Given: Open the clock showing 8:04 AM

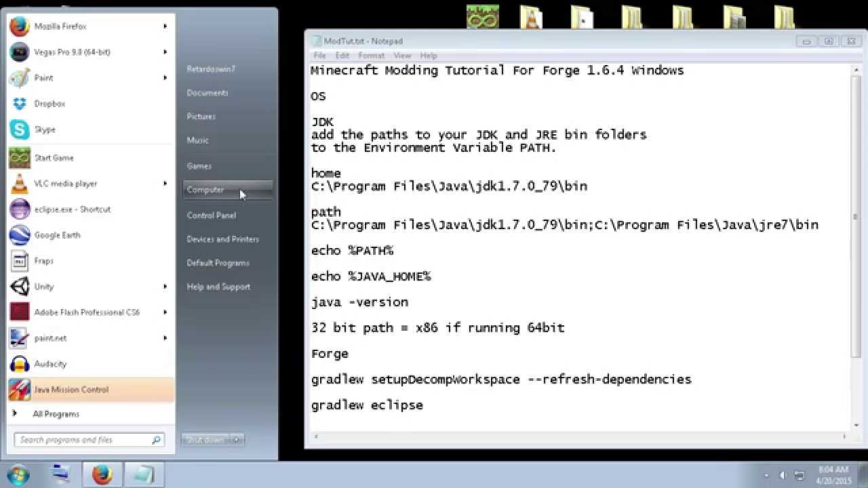Looking at the screenshot, I should tap(833, 474).
